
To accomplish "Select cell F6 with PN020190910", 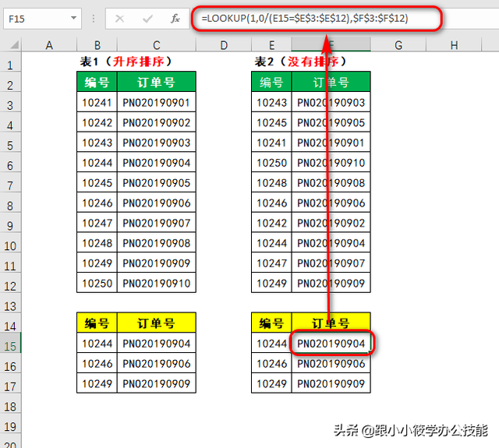I will pyautogui.click(x=331, y=163).
